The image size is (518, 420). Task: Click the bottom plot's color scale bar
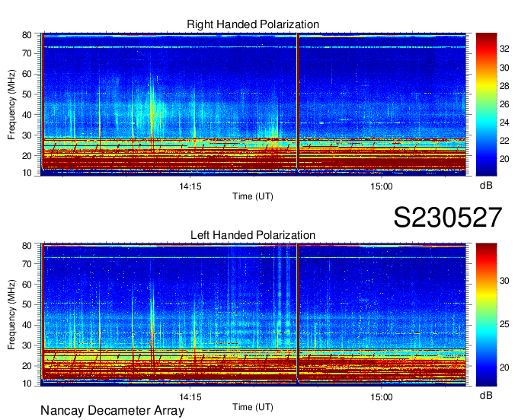(x=486, y=315)
